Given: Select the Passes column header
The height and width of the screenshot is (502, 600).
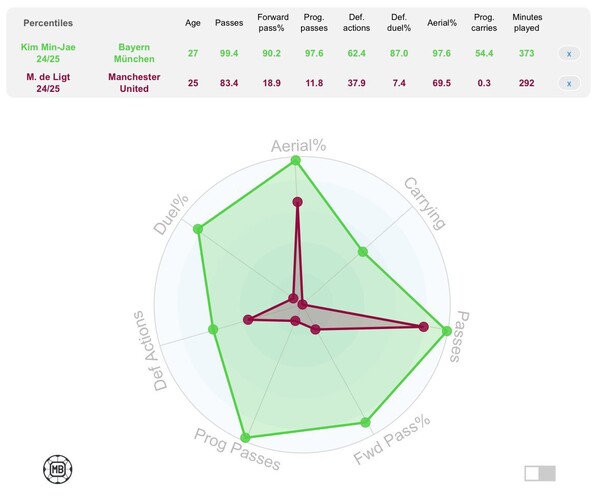Looking at the screenshot, I should 229,23.
